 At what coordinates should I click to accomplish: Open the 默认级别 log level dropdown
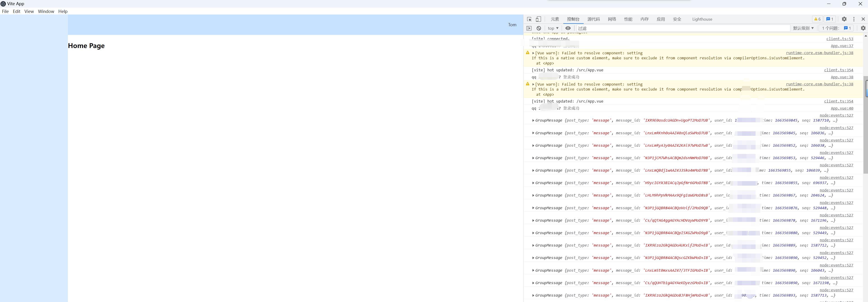click(x=803, y=28)
